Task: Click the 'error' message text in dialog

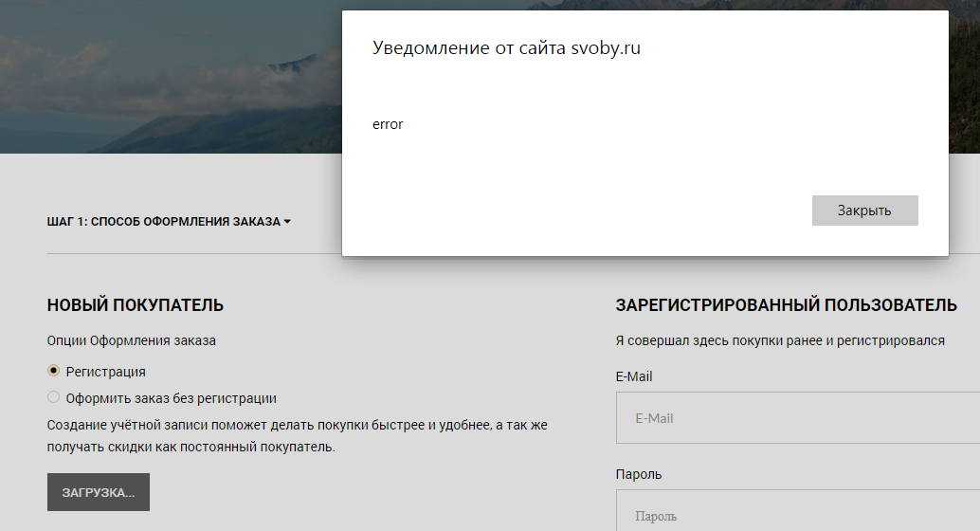Action: coord(388,124)
